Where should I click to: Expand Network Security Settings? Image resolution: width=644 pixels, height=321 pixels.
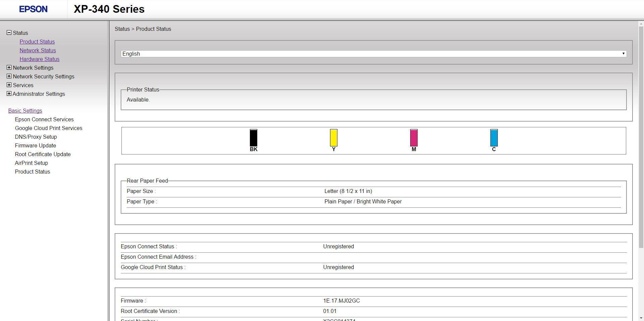point(9,76)
